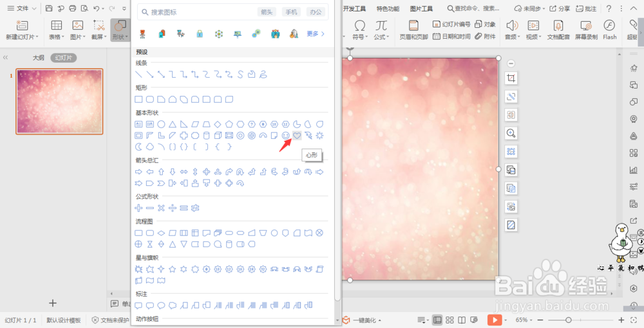Pick the explosion star shape
The image size is (644, 328).
(139, 269)
